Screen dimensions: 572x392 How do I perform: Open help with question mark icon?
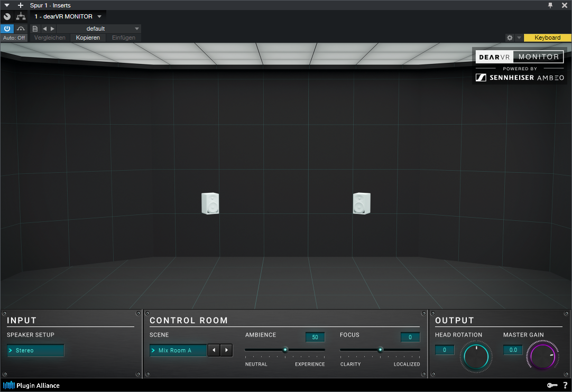tap(565, 385)
